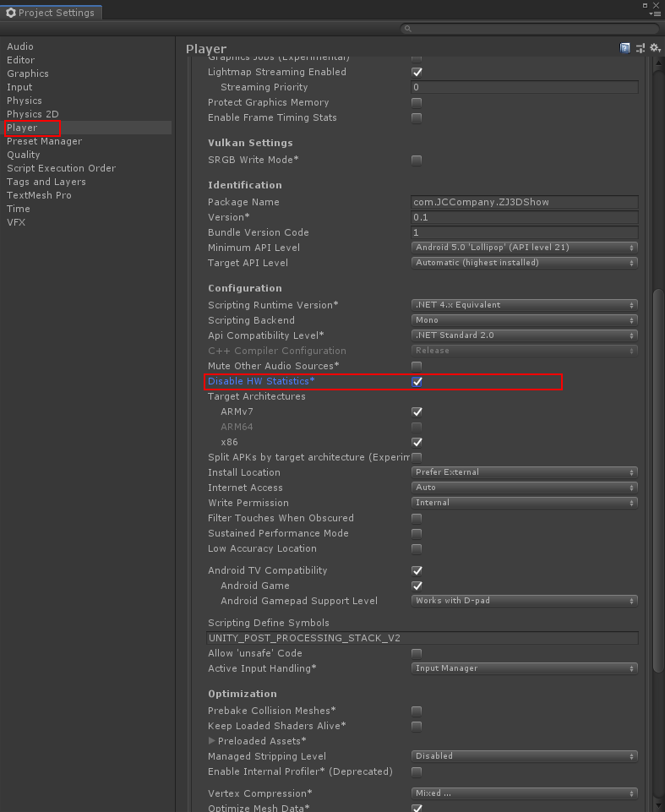665x812 pixels.
Task: Click the search magnifier in the search bar
Action: pyautogui.click(x=406, y=28)
